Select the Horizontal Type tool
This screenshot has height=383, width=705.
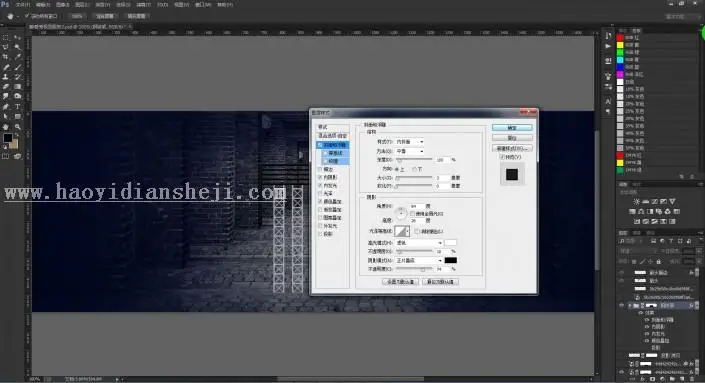18,107
